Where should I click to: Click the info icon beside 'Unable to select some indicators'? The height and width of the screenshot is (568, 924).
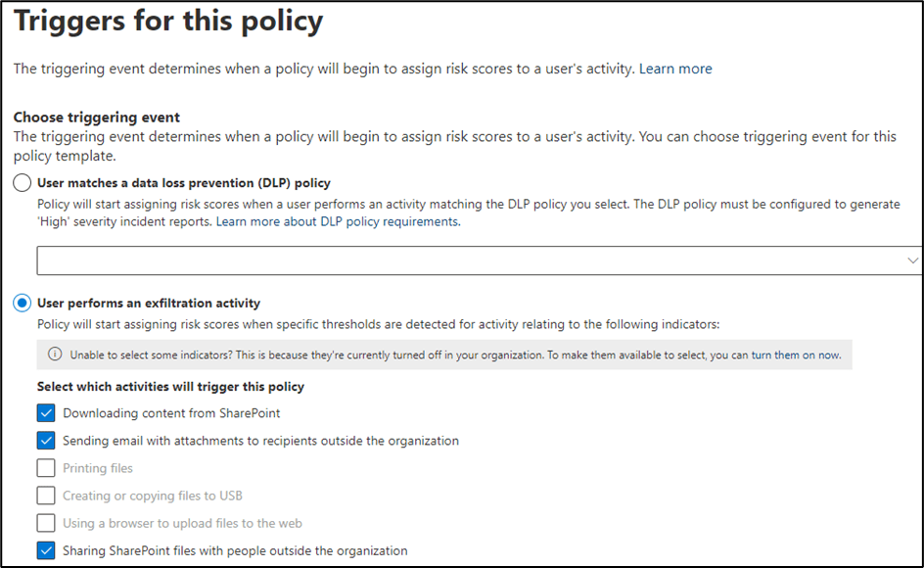(55, 355)
